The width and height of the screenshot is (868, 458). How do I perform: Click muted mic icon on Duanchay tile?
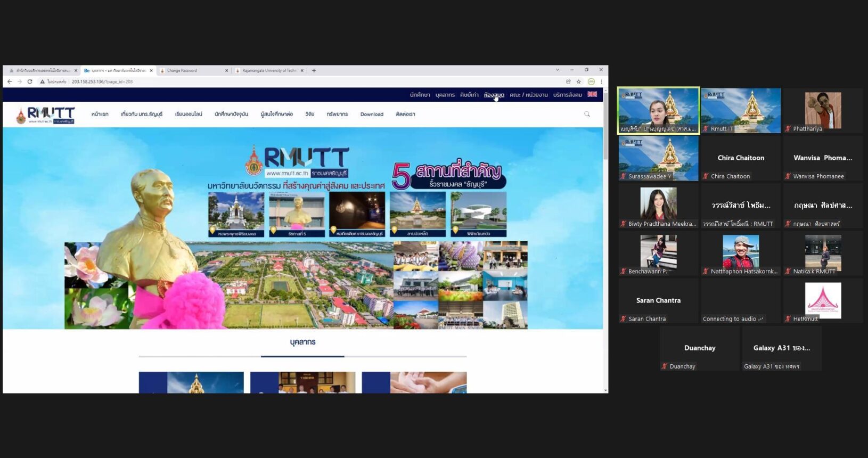tap(665, 366)
